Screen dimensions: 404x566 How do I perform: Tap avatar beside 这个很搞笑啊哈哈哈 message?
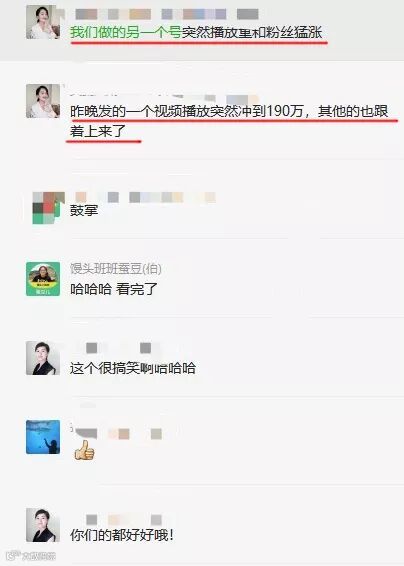(43, 358)
